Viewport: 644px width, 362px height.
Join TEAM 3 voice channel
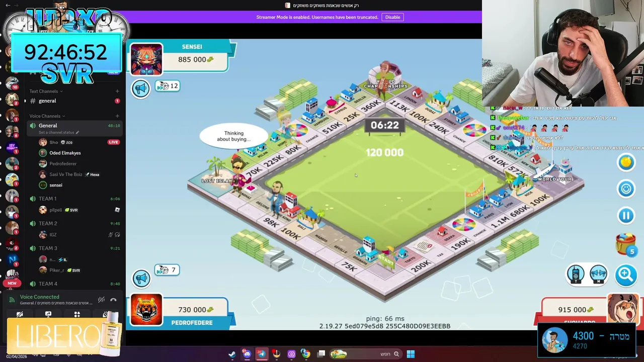coord(74,248)
